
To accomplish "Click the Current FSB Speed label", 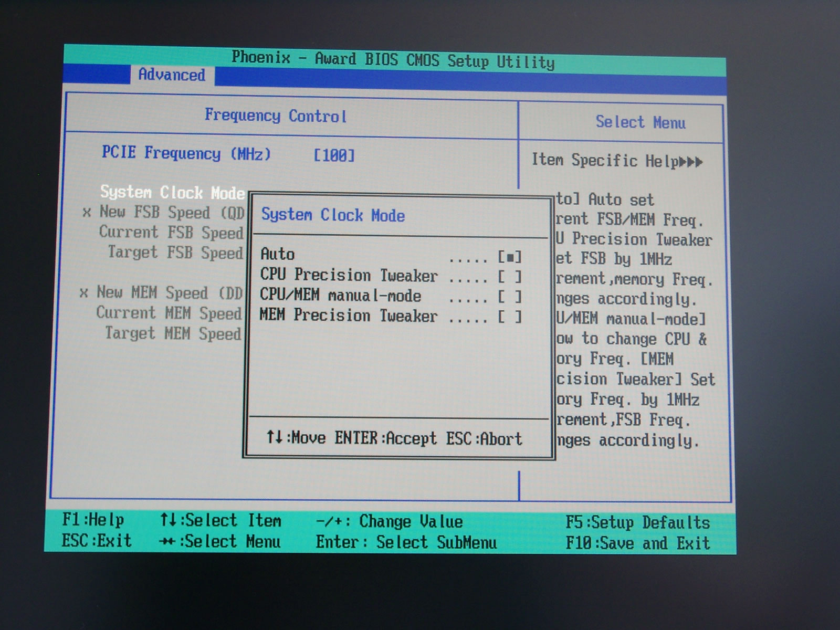I will [171, 233].
